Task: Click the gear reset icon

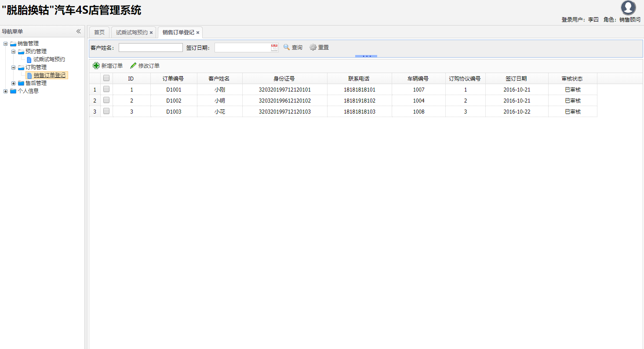Action: [313, 47]
